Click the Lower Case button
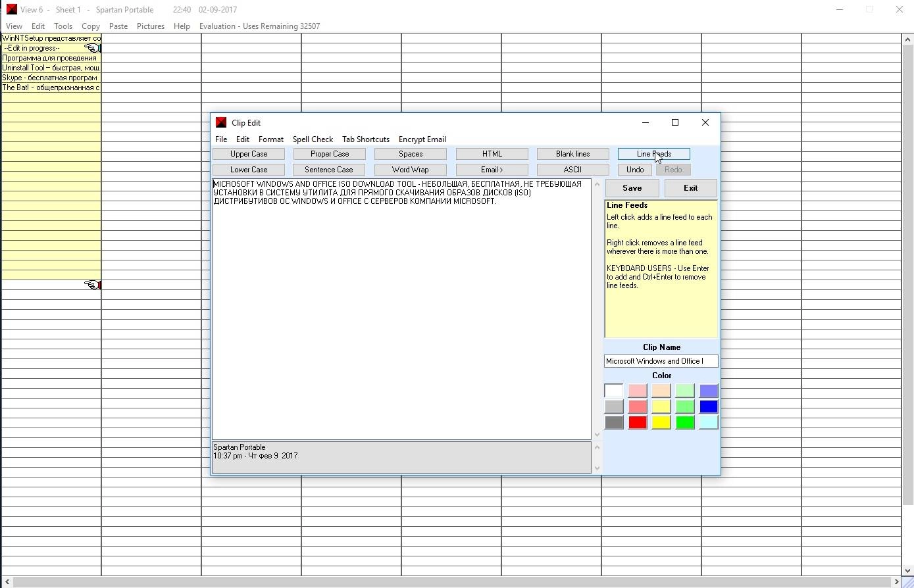Viewport: 914px width, 588px height. (x=249, y=170)
